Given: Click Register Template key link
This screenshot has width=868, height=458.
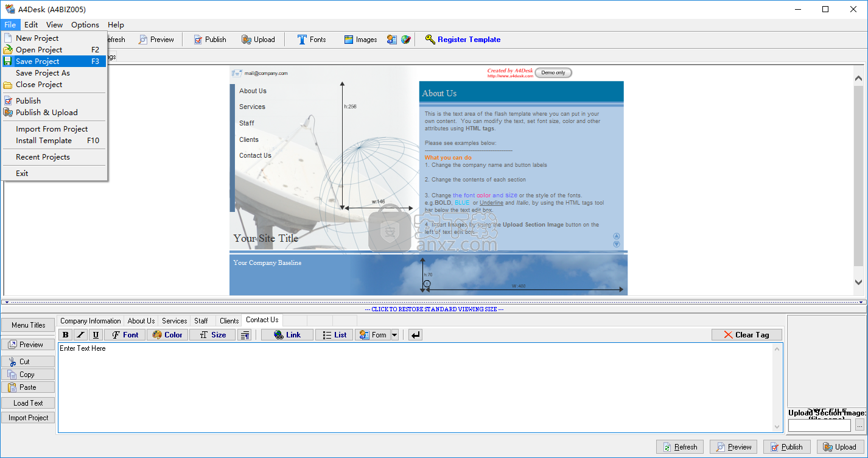Looking at the screenshot, I should pyautogui.click(x=463, y=40).
